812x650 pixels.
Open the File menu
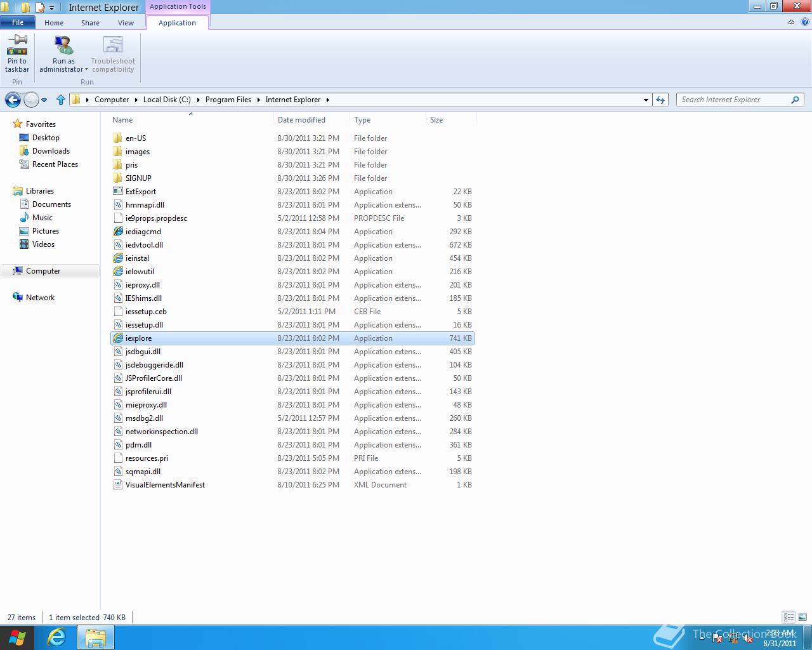tap(18, 22)
